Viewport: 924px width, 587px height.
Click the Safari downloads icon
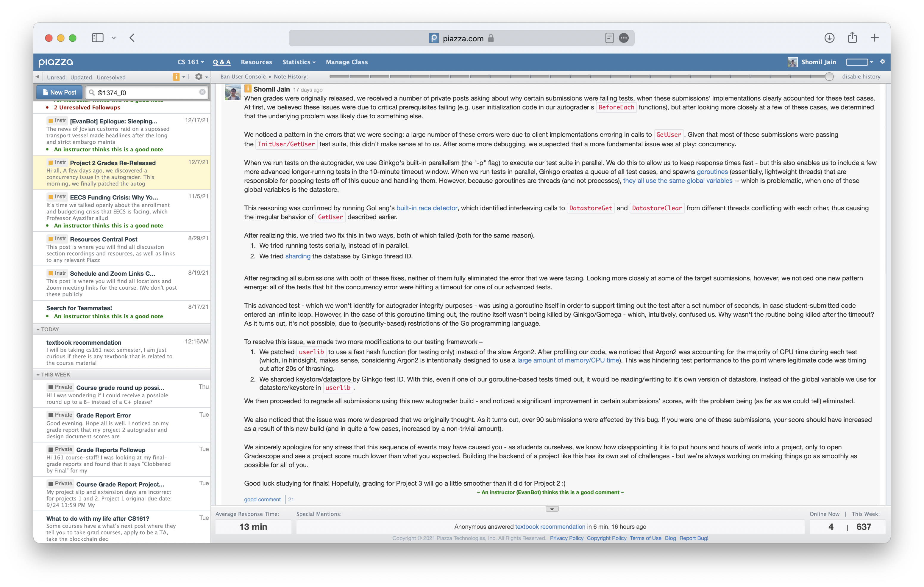click(829, 37)
